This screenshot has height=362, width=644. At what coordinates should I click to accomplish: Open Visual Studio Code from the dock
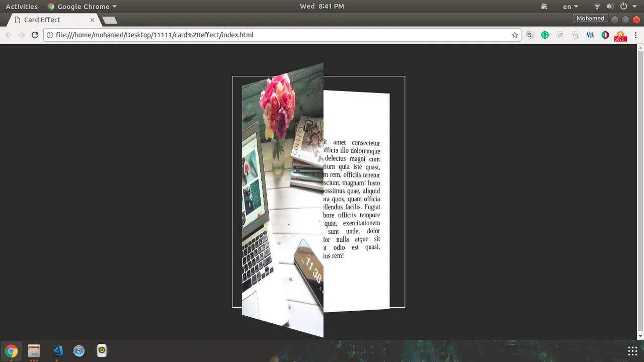pyautogui.click(x=57, y=351)
